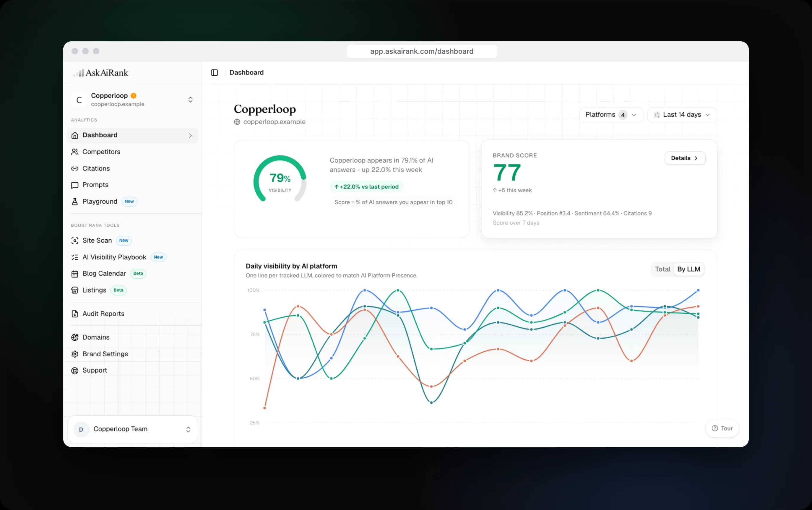Screen dimensions: 812x510
Task: Toggle the sidebar panel icon
Action: (x=215, y=72)
